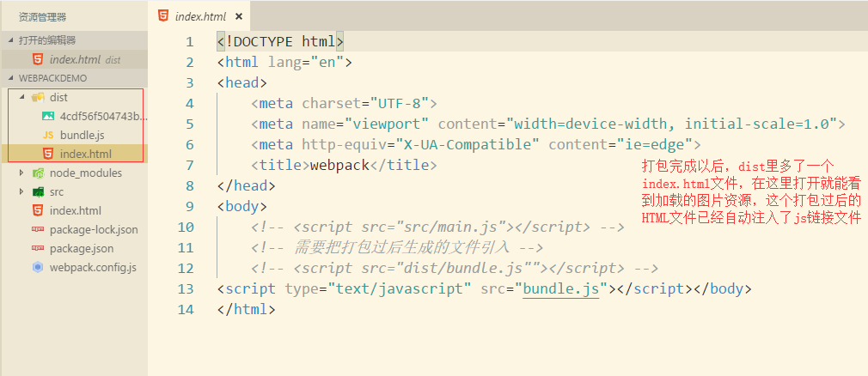This screenshot has width=868, height=376.
Task: Click line number 13 in the gutter
Action: click(186, 289)
